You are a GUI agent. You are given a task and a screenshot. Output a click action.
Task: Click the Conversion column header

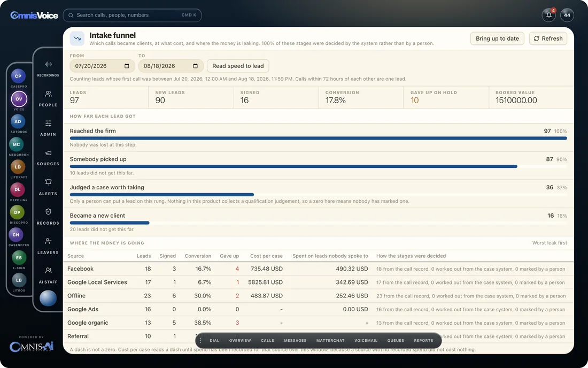click(x=198, y=256)
